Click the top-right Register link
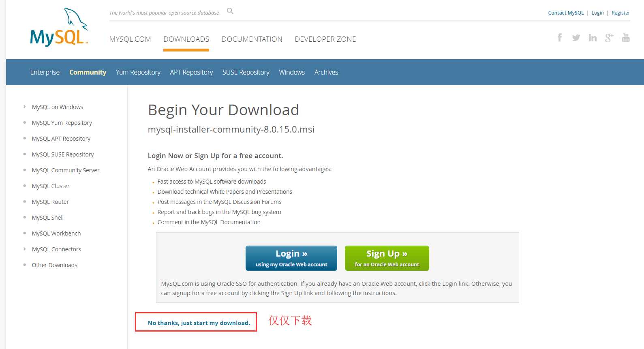The image size is (644, 349). [621, 13]
